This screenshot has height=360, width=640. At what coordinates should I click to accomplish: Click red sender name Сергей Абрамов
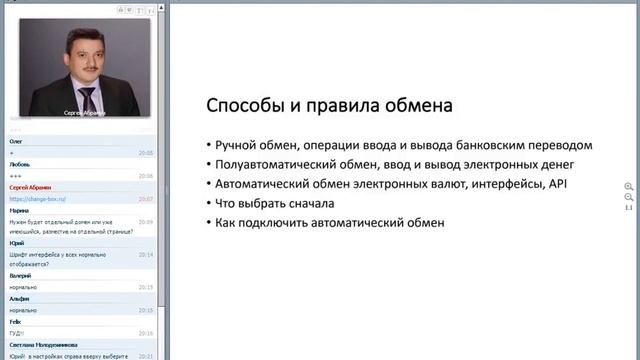click(30, 188)
